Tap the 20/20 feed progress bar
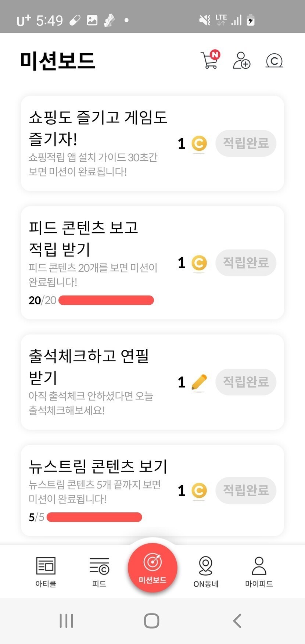The width and height of the screenshot is (305, 644). (106, 300)
